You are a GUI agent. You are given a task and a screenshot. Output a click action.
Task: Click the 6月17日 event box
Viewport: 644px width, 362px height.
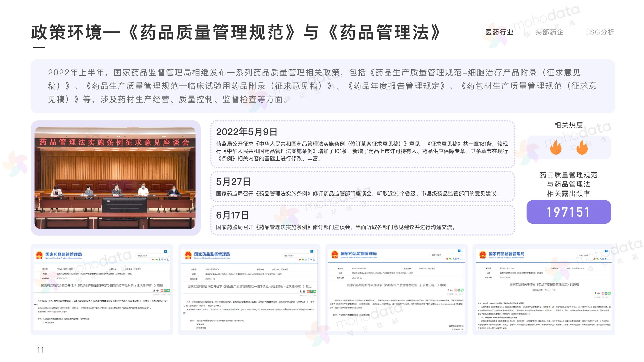click(x=363, y=220)
